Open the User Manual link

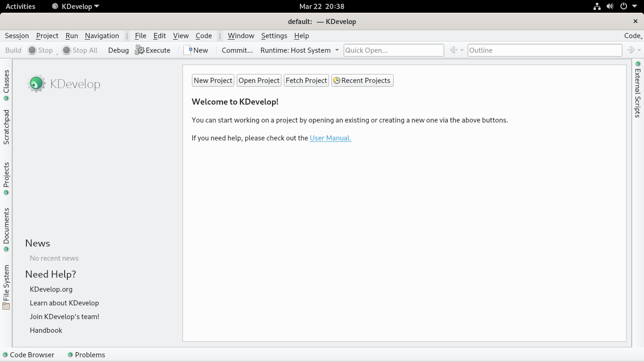[330, 138]
